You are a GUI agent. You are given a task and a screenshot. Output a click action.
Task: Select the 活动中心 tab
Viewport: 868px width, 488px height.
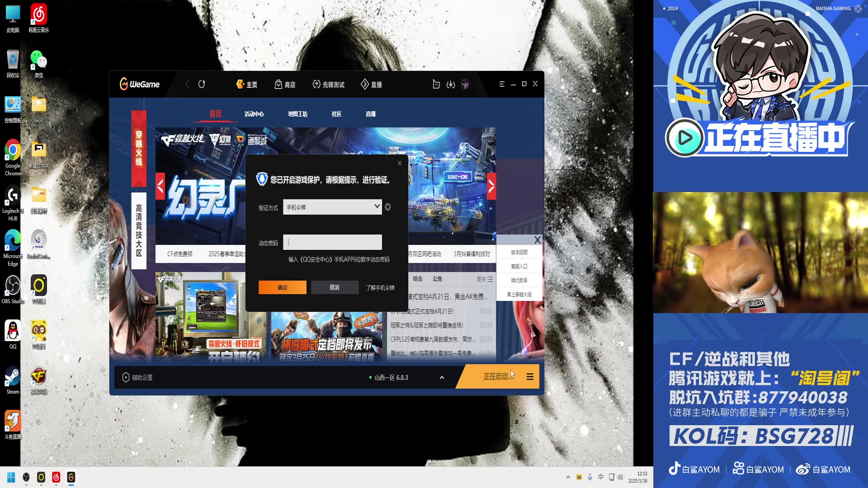point(254,114)
